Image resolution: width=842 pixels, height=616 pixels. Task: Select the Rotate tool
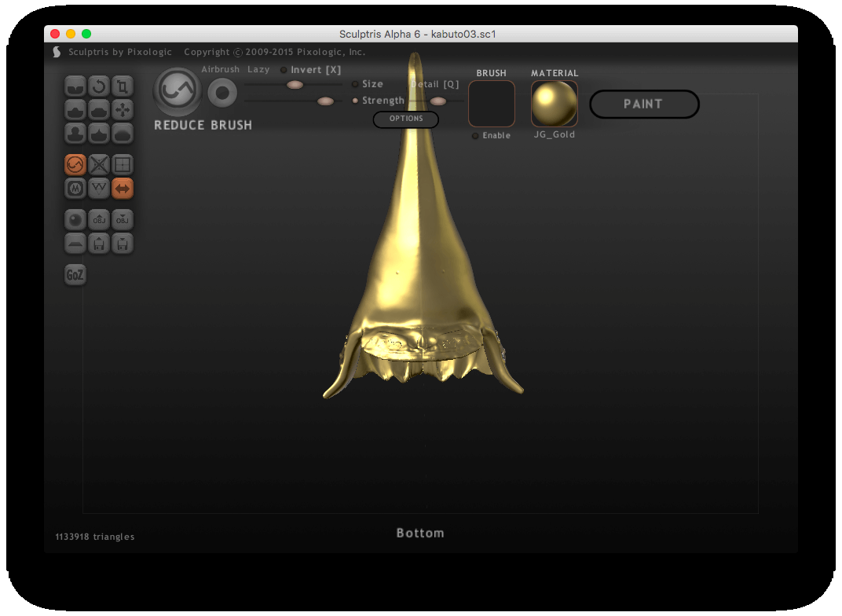click(x=99, y=86)
